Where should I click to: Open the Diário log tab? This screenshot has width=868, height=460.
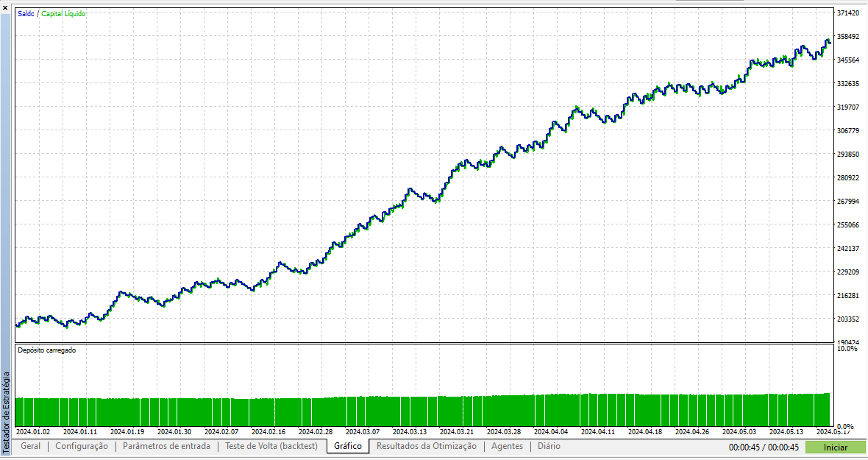549,446
